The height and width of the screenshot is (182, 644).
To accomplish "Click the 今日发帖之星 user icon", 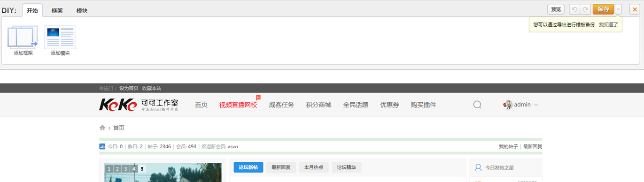I will point(478,167).
